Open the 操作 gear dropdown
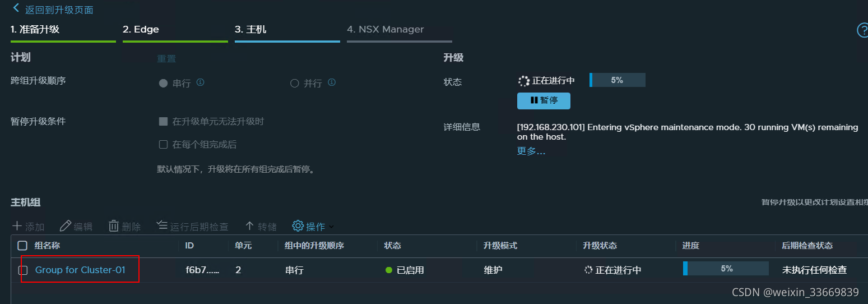 (313, 226)
